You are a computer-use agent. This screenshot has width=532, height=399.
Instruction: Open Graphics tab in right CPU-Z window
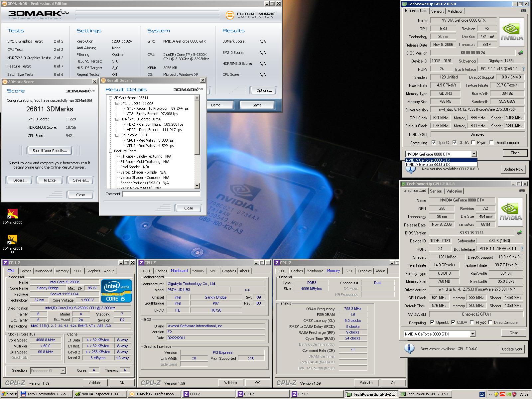(365, 271)
